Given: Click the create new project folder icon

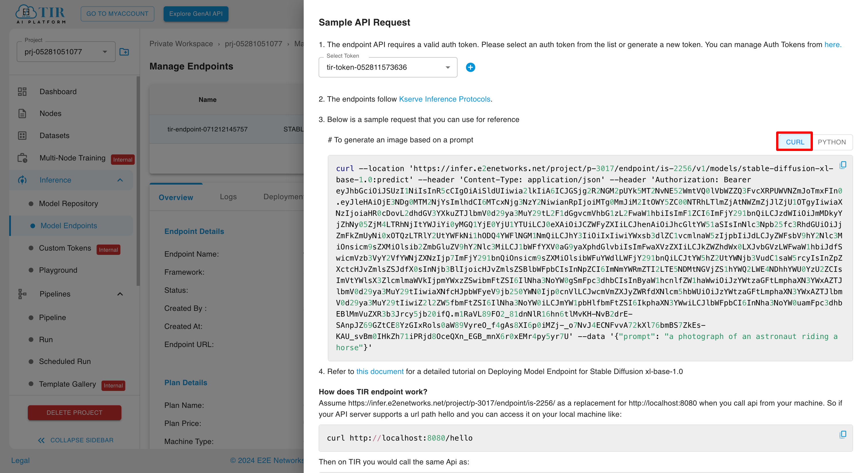Looking at the screenshot, I should pos(124,52).
